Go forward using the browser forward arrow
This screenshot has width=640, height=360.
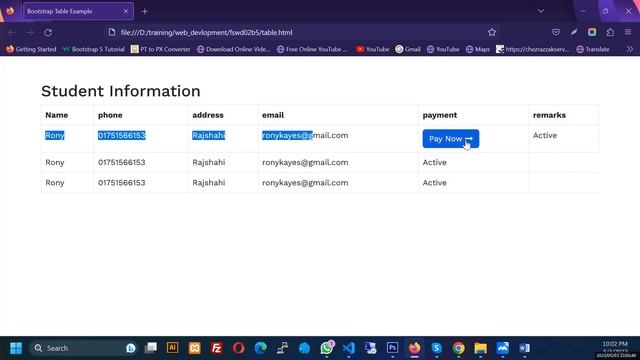[x=30, y=32]
